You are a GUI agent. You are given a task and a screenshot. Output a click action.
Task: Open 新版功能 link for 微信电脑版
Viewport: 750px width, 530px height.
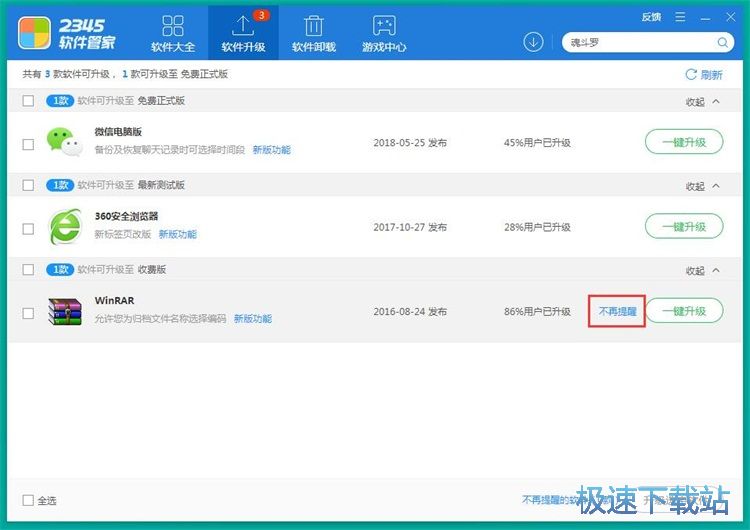tap(272, 150)
